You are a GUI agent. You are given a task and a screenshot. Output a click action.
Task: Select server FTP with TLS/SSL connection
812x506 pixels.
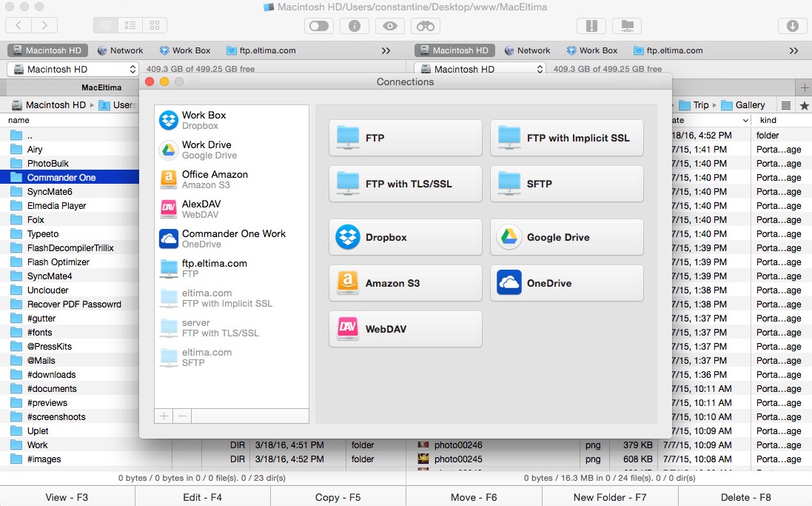[232, 327]
